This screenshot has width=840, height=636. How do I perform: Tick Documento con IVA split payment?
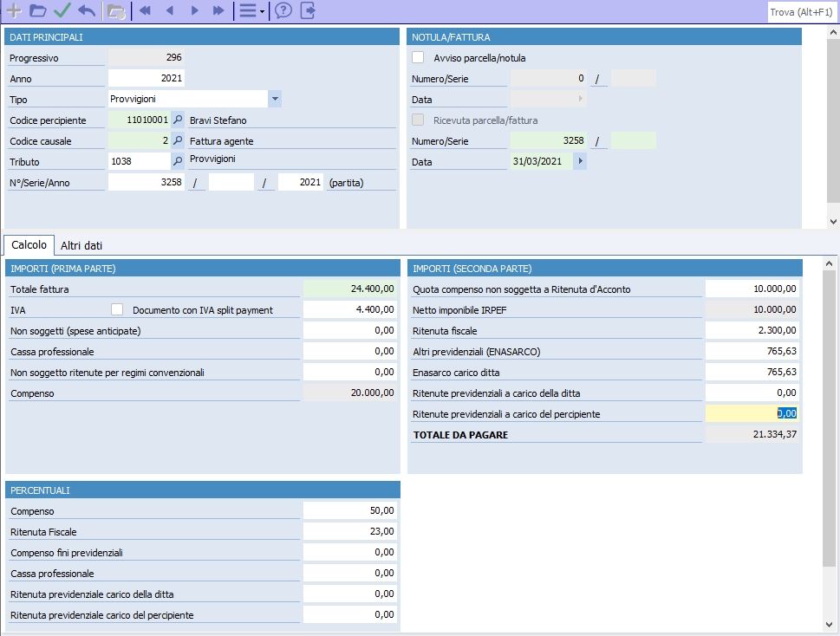(118, 309)
